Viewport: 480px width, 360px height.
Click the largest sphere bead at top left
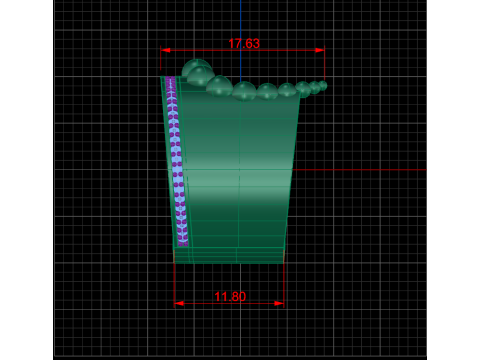pyautogui.click(x=196, y=68)
